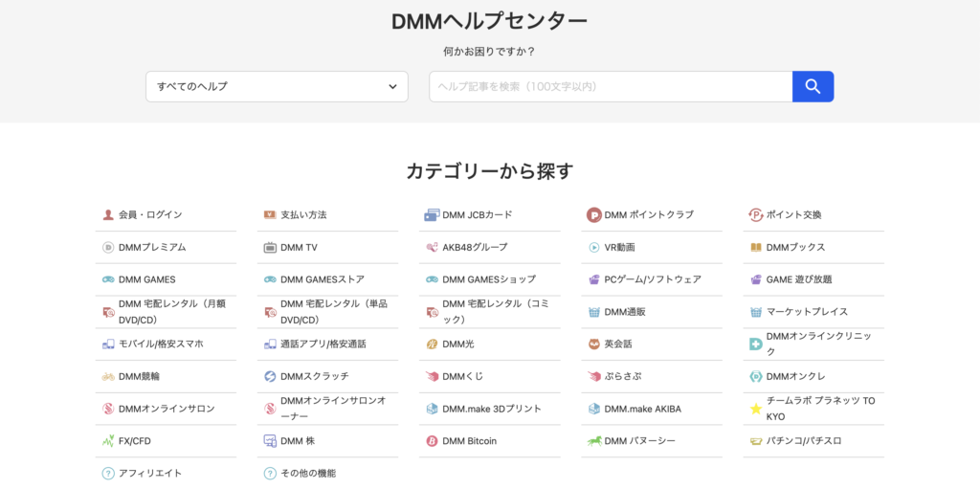Open the DMMブックス help category
The width and height of the screenshot is (980, 489).
(x=795, y=248)
